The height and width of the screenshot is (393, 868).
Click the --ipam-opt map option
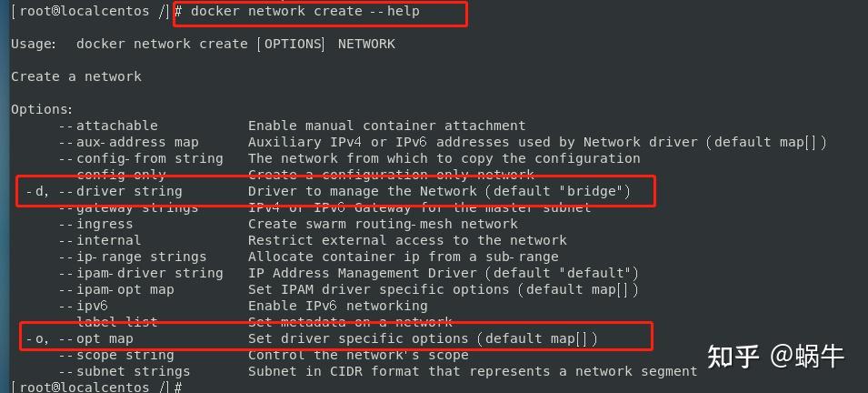click(116, 289)
